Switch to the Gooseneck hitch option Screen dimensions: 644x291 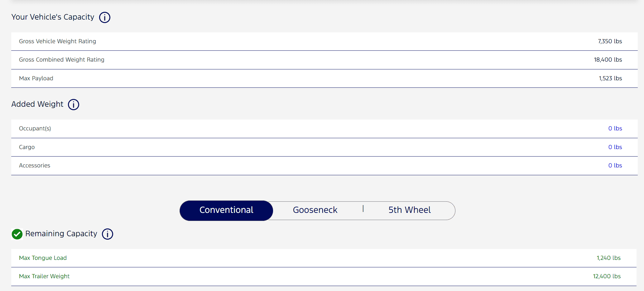tap(315, 210)
